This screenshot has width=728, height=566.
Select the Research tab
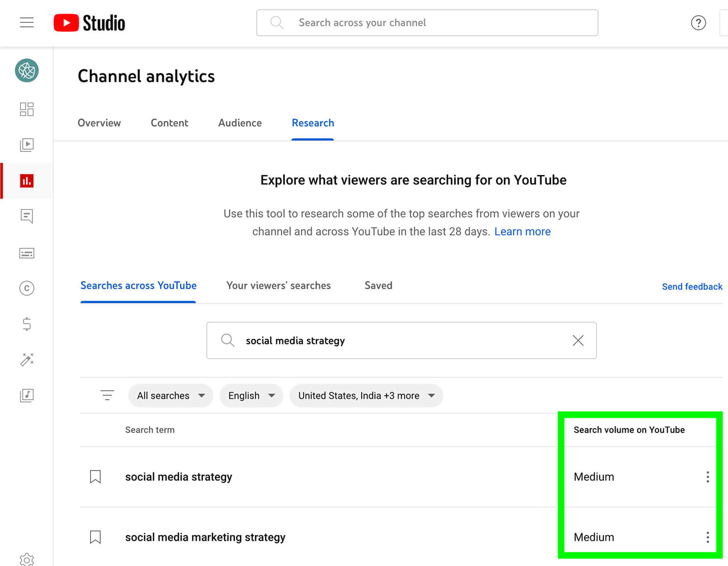pyautogui.click(x=313, y=123)
